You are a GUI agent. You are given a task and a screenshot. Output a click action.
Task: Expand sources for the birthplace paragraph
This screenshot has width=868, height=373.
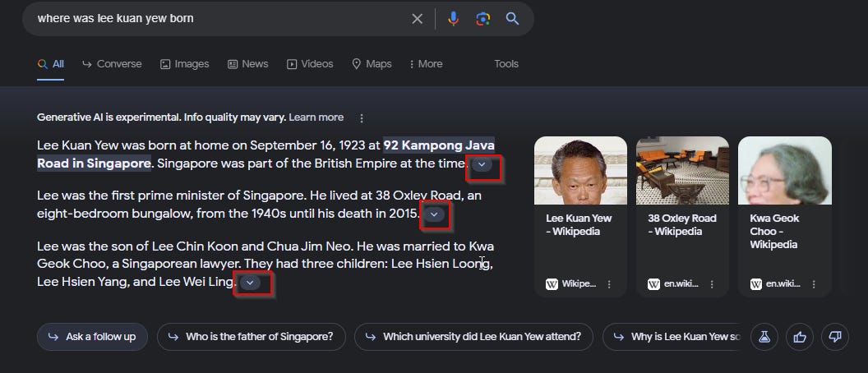(x=482, y=164)
